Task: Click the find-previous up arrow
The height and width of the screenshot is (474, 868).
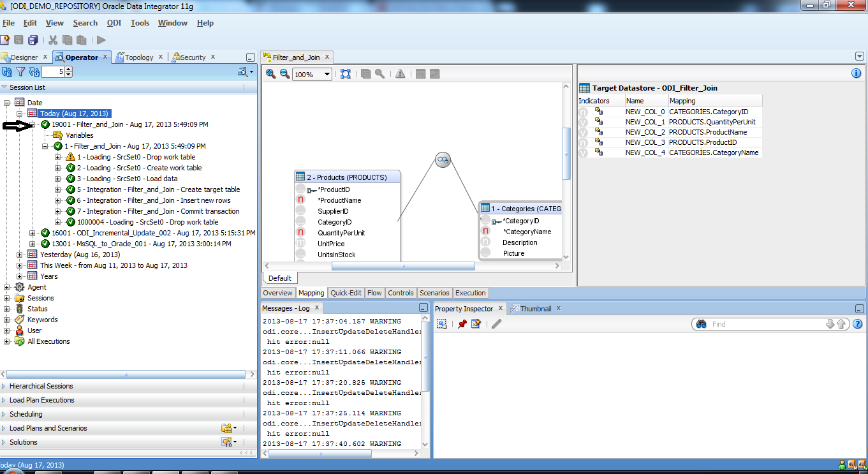Action: pos(841,324)
